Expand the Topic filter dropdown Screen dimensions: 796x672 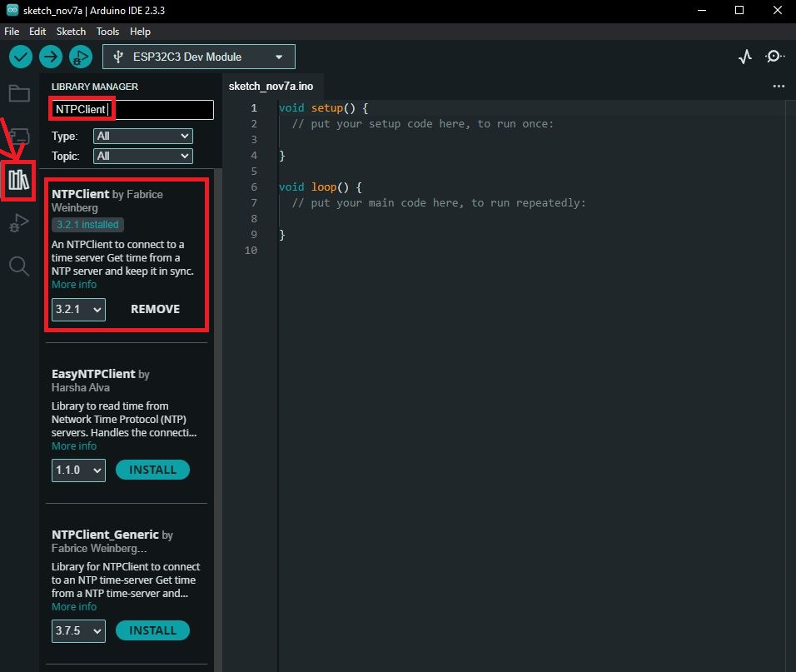coord(143,156)
